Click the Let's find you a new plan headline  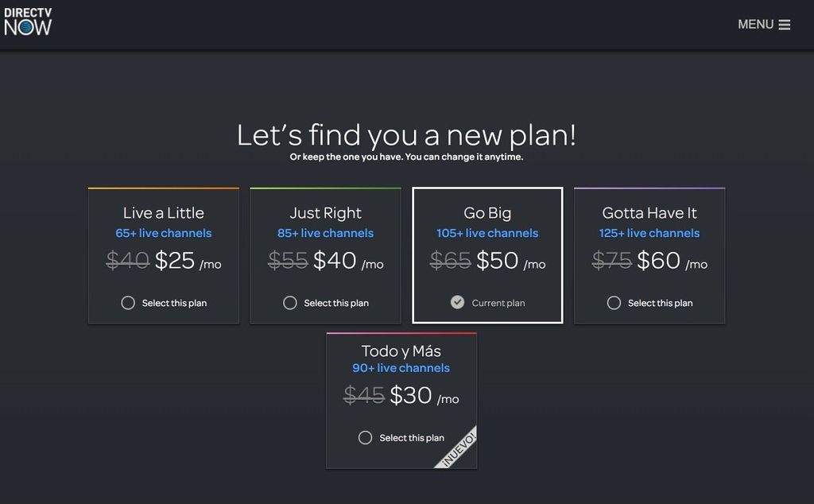point(406,134)
